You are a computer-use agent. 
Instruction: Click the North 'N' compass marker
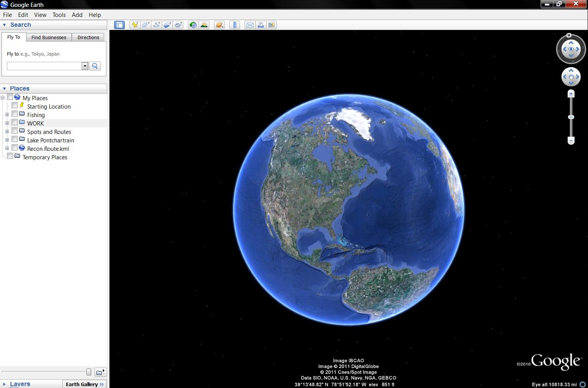[x=569, y=35]
